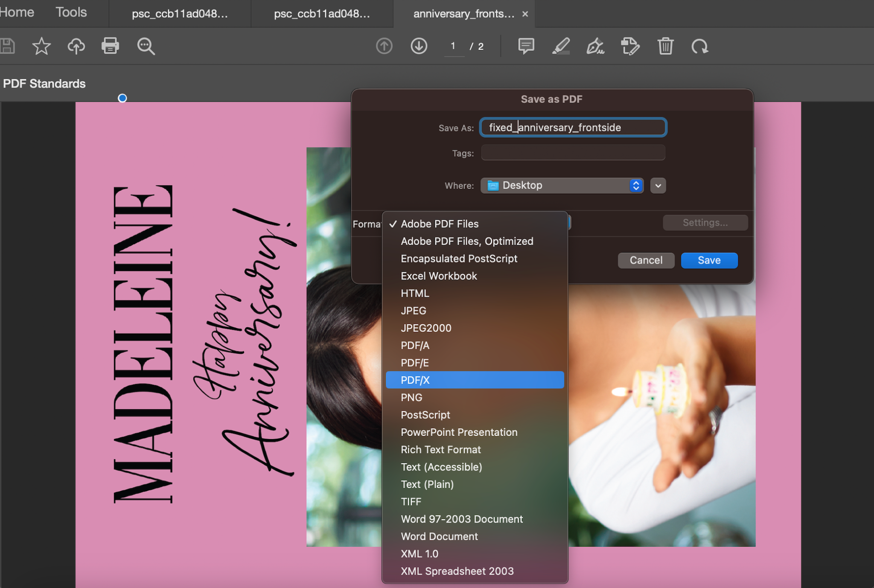The image size is (874, 588).
Task: Add a comment note icon
Action: (x=526, y=46)
